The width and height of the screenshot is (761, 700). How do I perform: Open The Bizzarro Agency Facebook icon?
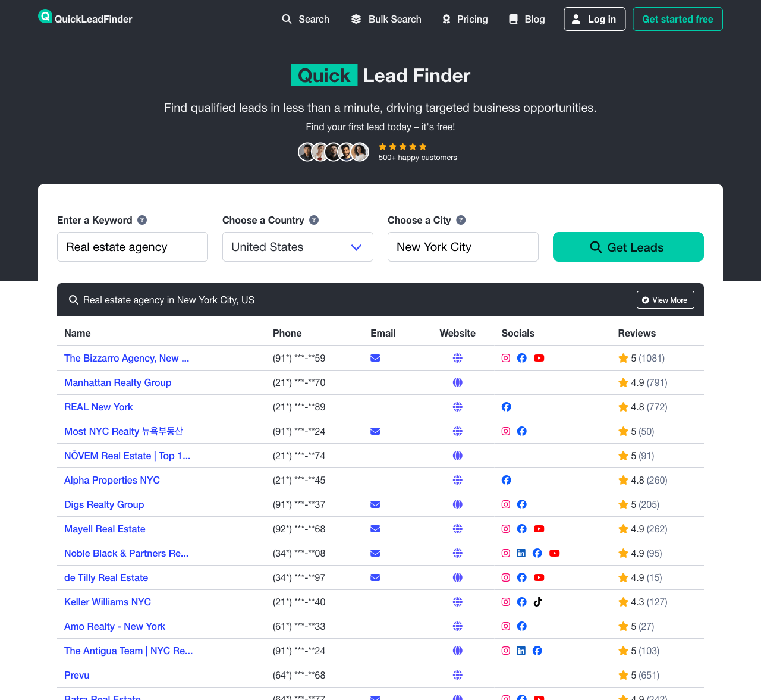[x=521, y=358]
